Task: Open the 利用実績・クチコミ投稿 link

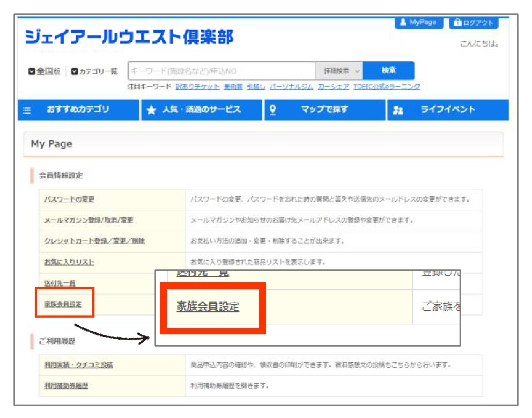Action: coord(79,365)
